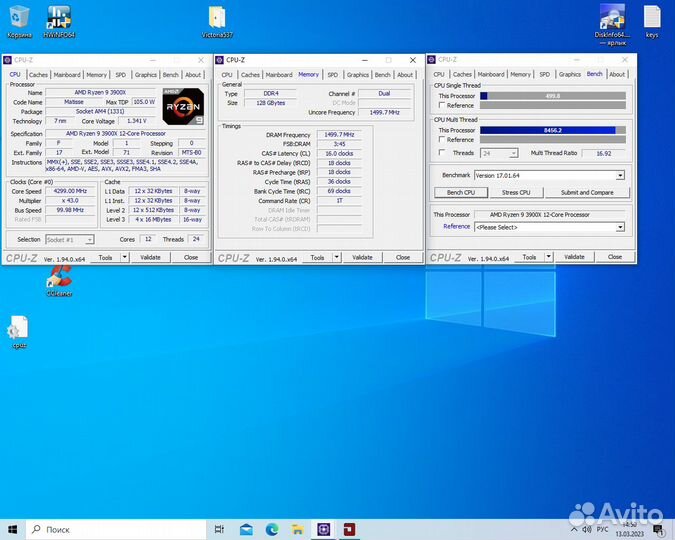Expand the Tools arrow in the CPU window

124,257
